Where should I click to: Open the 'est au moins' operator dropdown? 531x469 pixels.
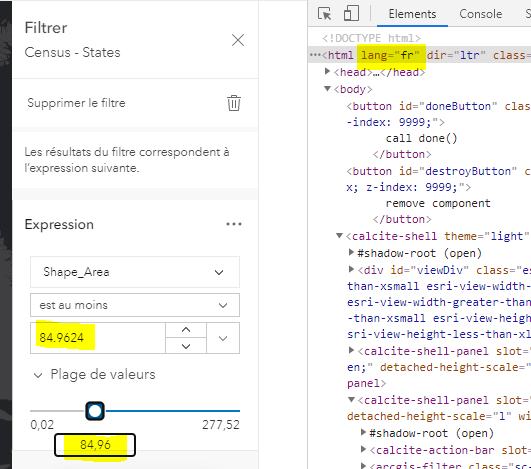[x=135, y=305]
